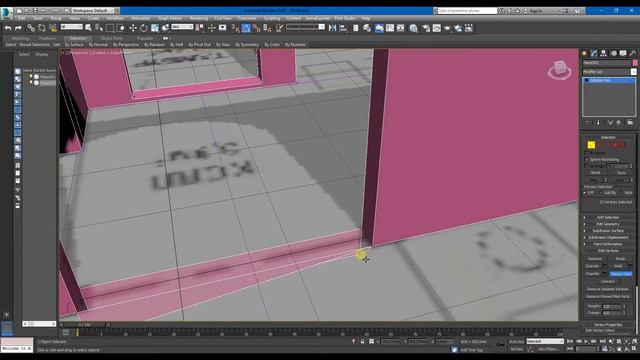Click the Unlink Selection icon
Viewport: 640px width, 360px height.
[42, 28]
